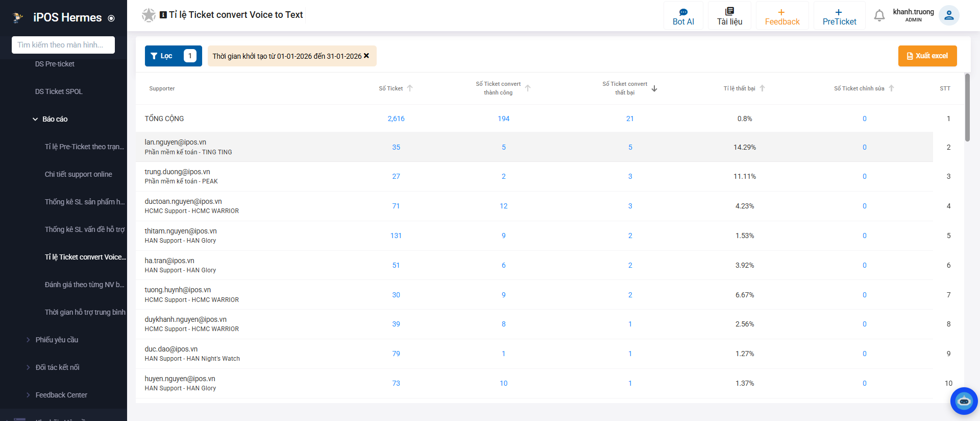The width and height of the screenshot is (980, 421).
Task: Click total successful converts 194
Action: pyautogui.click(x=504, y=119)
